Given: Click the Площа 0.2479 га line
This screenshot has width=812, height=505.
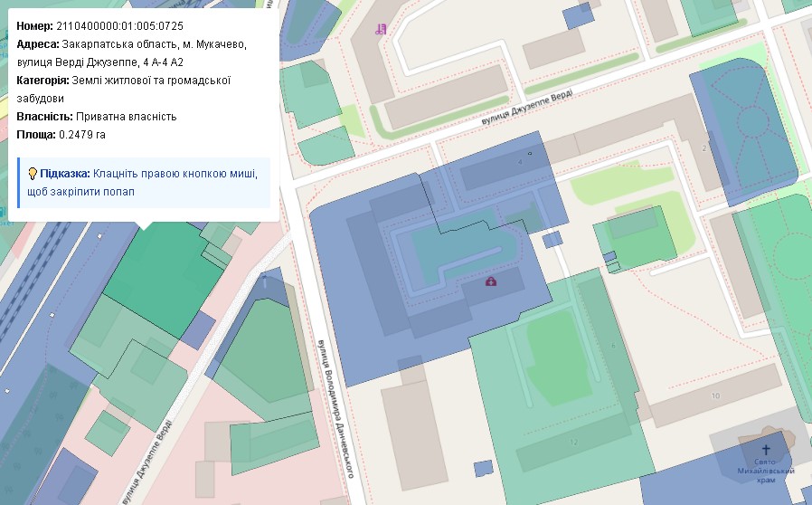Looking at the screenshot, I should click(61, 135).
